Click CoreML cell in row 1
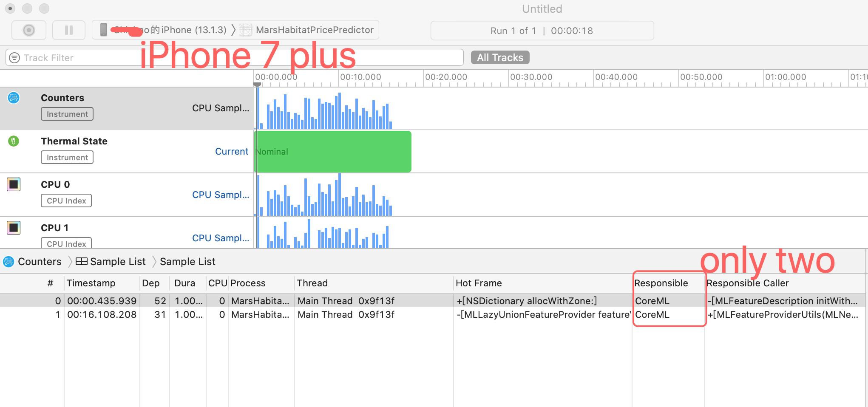 [x=652, y=314]
